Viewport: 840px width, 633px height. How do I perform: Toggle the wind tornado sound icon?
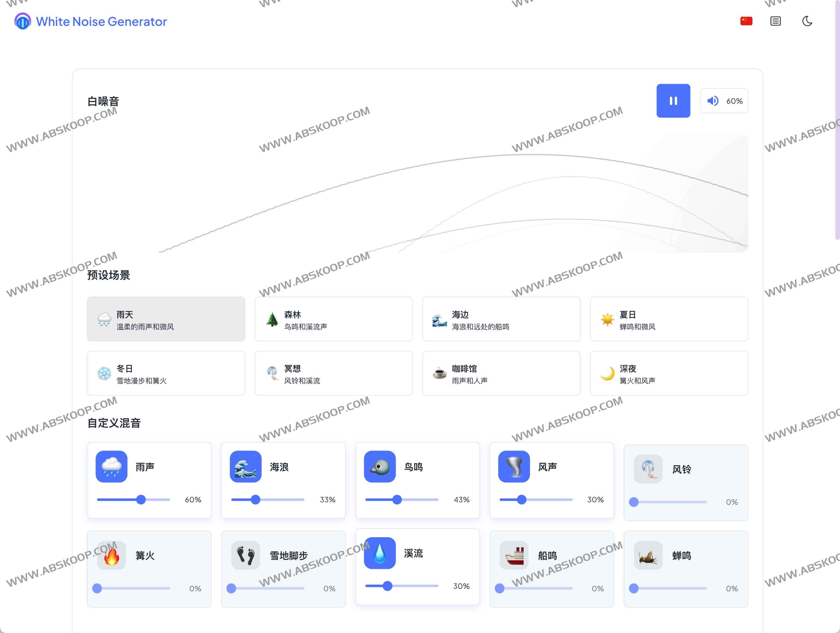[x=514, y=467]
